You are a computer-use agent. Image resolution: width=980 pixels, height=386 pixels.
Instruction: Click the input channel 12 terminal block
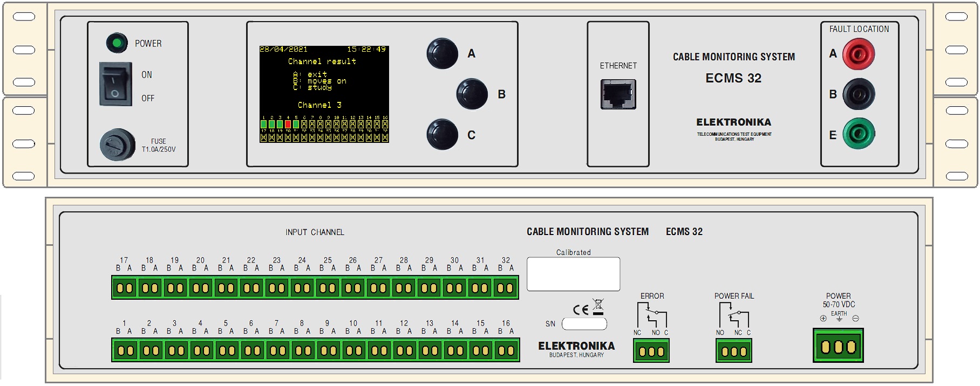pyautogui.click(x=404, y=351)
